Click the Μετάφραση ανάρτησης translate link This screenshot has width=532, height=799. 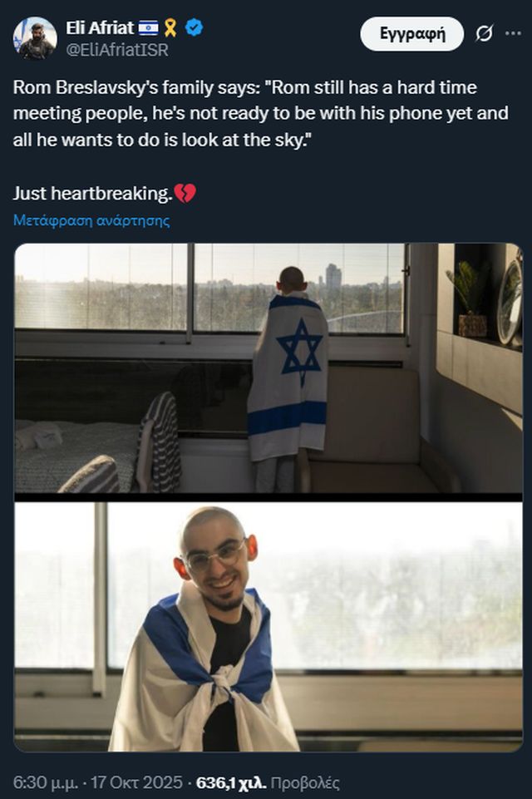[x=91, y=220]
